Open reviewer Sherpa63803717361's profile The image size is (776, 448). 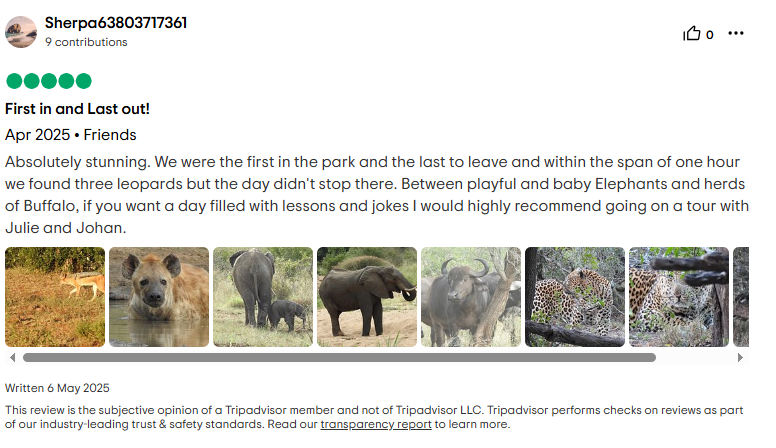point(116,22)
